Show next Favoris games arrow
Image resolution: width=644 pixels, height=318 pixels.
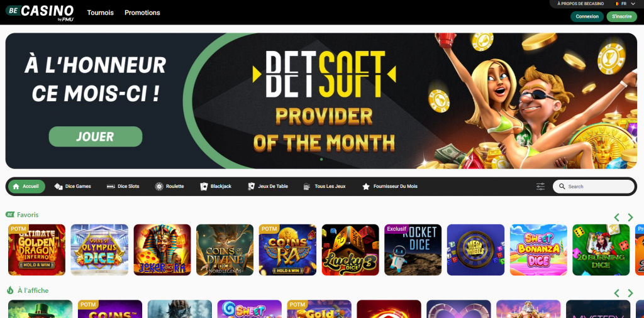coord(630,217)
